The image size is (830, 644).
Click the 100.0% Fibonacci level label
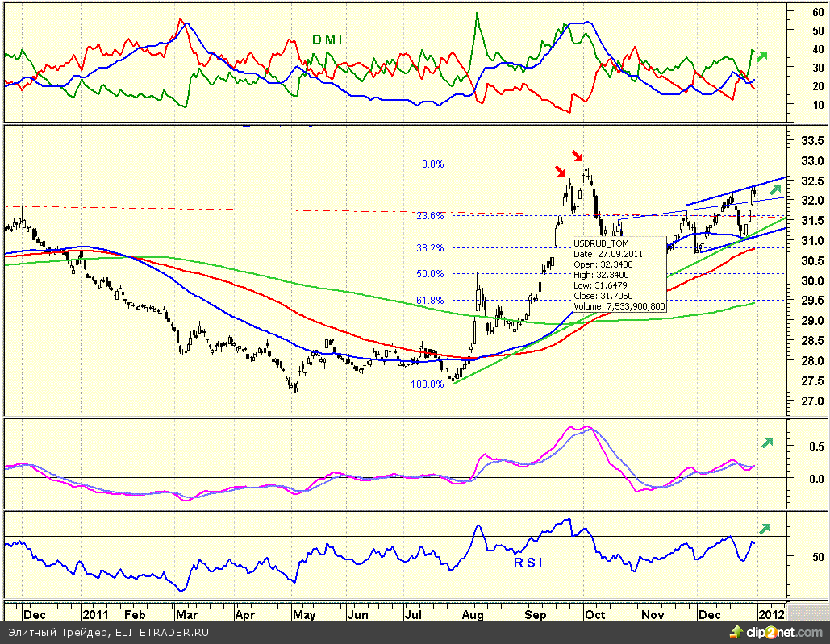(428, 384)
